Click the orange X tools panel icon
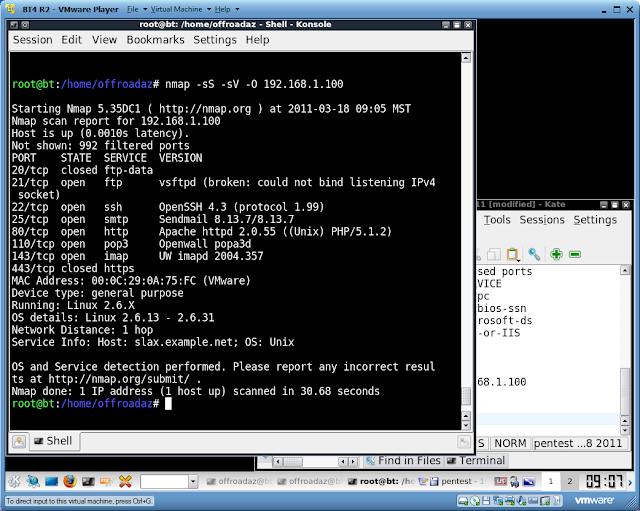640x511 pixels. 125,482
